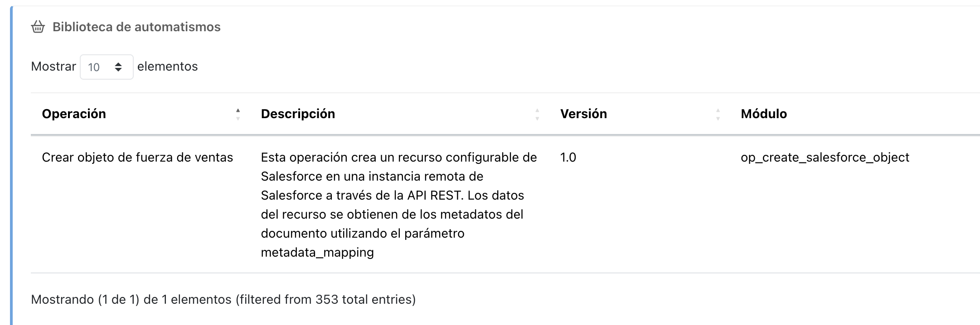Screen dimensions: 980x325
Task: Click the Mostrar label
Action: (53, 67)
